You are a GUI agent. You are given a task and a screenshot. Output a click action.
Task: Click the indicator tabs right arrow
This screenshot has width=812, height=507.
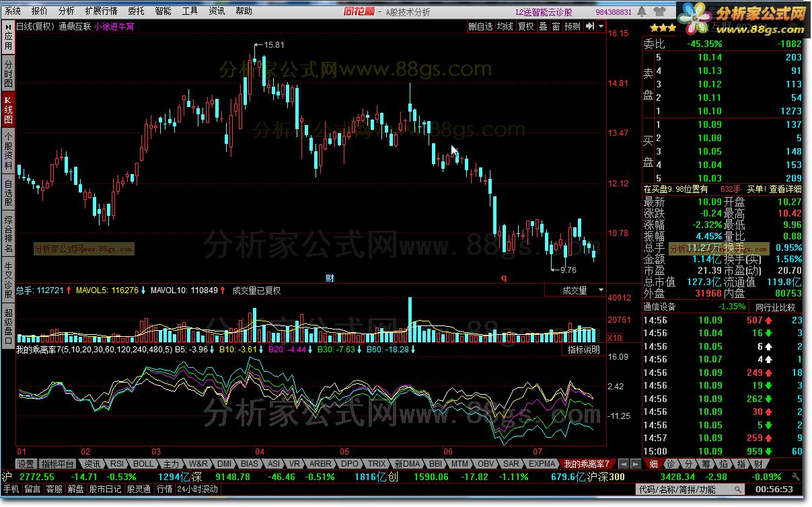[x=634, y=464]
